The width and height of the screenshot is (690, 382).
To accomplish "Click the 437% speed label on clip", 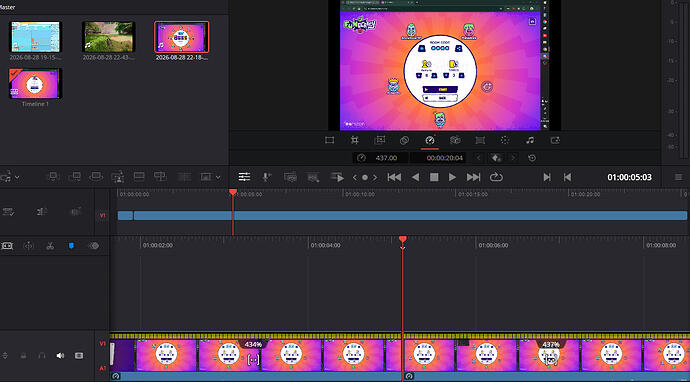I will tap(551, 344).
